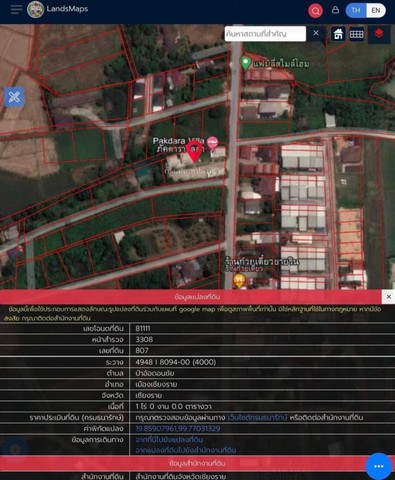
Task: Switch language to EN
Action: click(376, 10)
